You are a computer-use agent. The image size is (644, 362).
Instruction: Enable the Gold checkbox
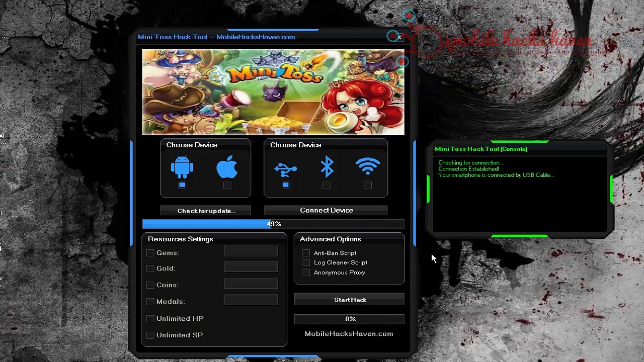pyautogui.click(x=150, y=268)
